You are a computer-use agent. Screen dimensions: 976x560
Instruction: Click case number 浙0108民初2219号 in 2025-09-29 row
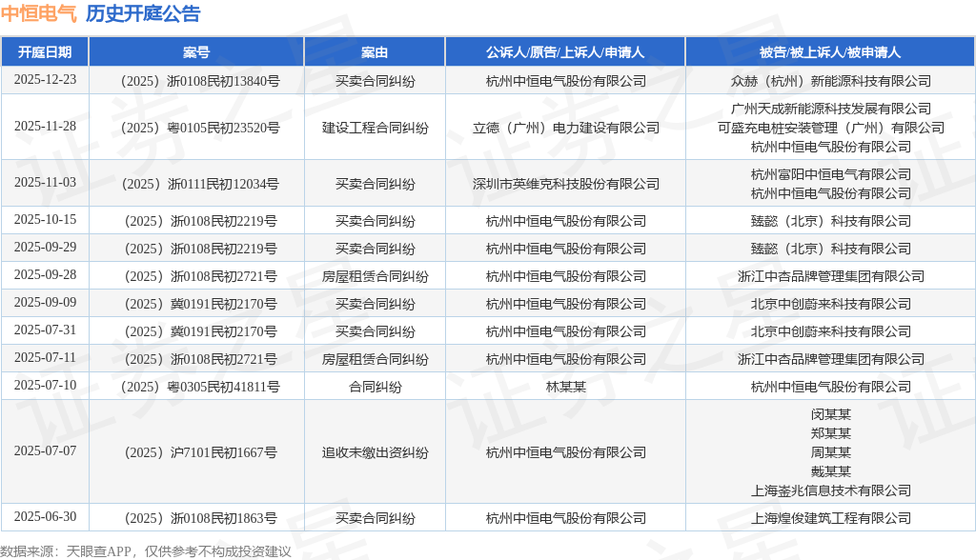[200, 249]
